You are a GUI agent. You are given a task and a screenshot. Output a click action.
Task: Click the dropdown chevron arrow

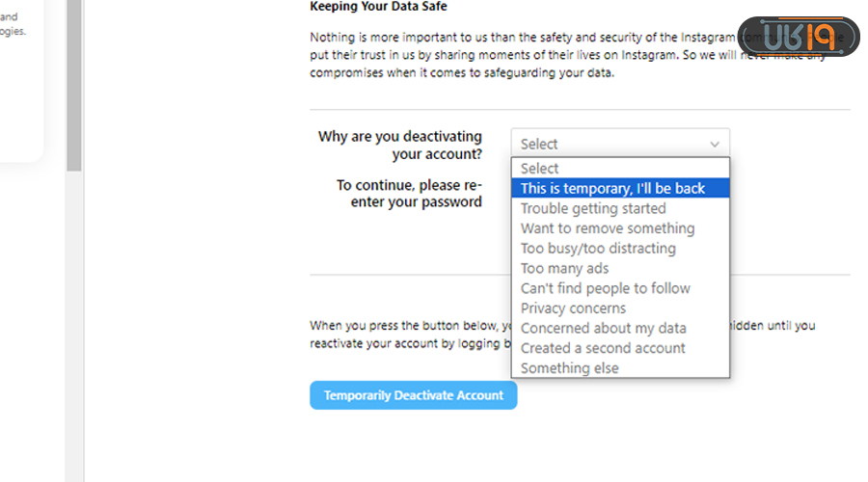click(x=715, y=145)
